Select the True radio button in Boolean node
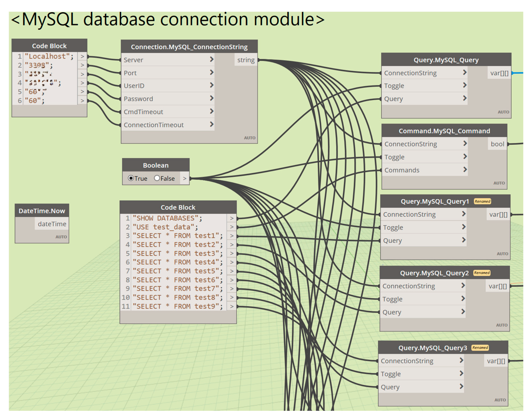532x419 pixels. [131, 178]
